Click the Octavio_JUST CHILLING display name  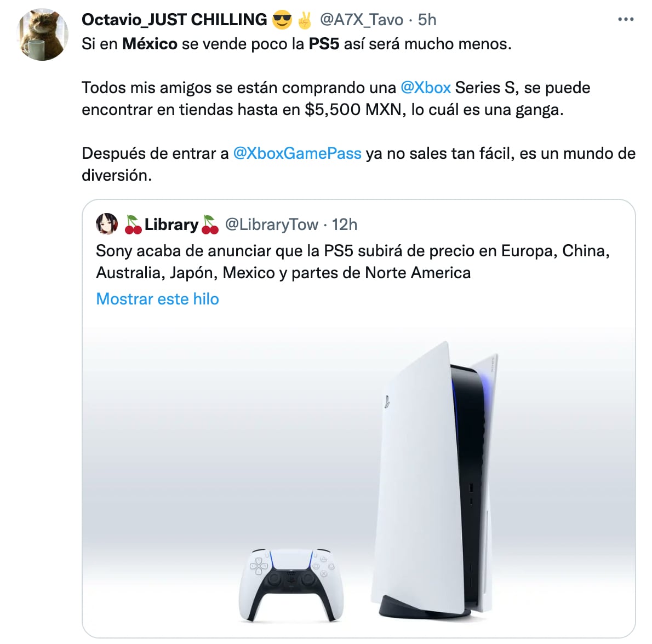(x=174, y=20)
